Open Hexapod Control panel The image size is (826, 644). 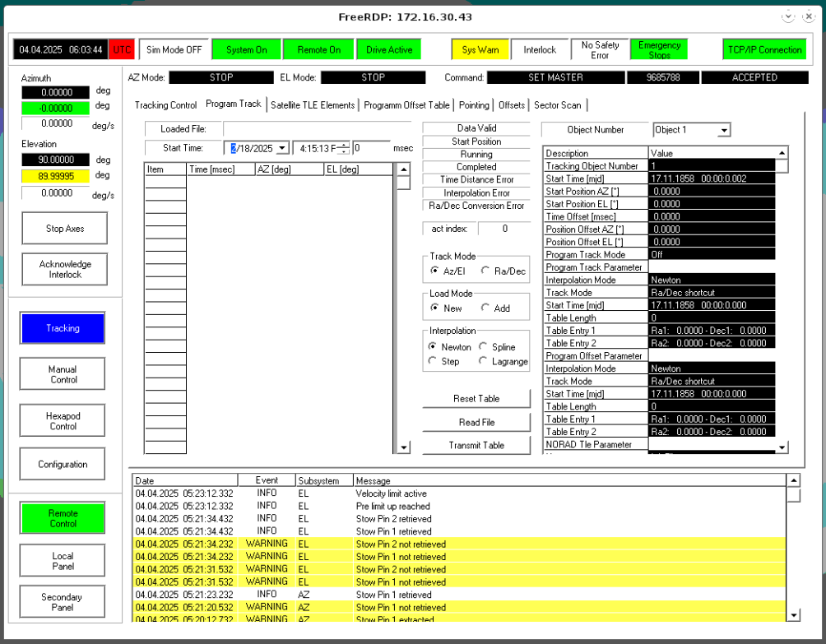(63, 421)
